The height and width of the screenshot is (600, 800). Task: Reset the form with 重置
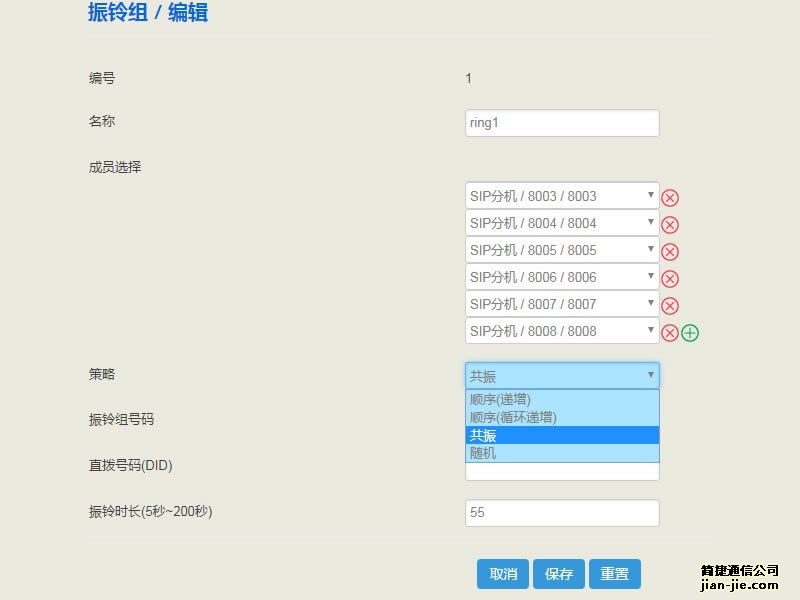[614, 574]
